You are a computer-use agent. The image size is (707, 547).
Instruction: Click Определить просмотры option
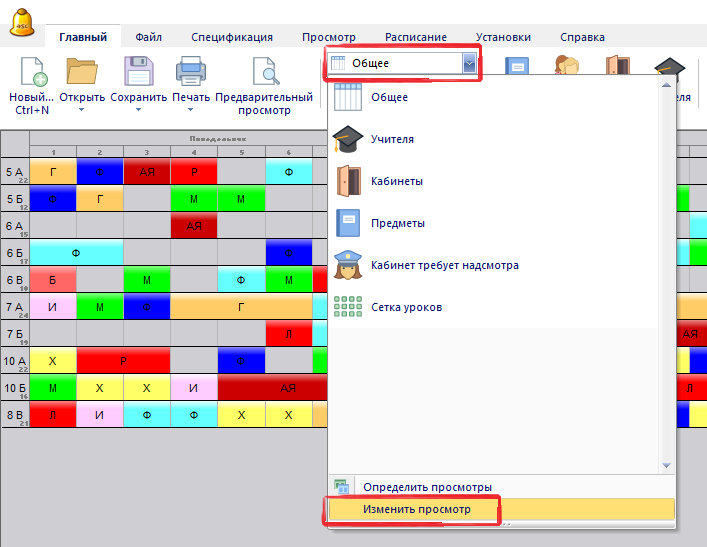pos(426,487)
